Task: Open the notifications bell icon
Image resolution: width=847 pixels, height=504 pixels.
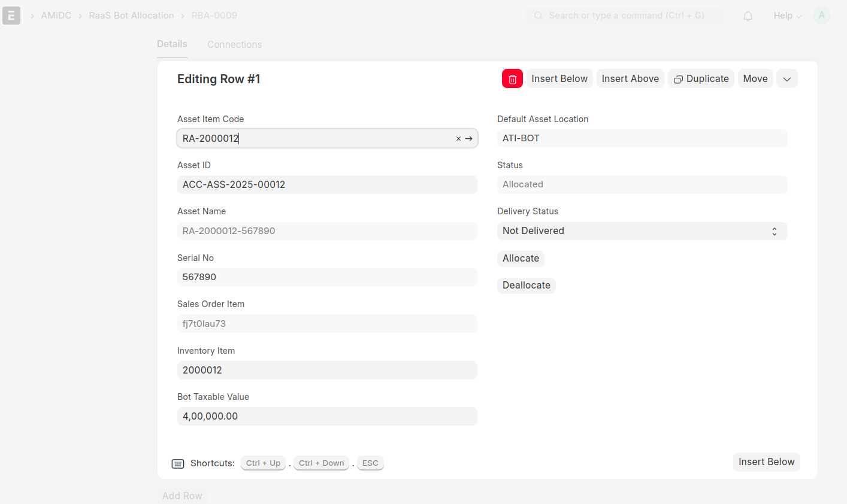Action: (748, 16)
